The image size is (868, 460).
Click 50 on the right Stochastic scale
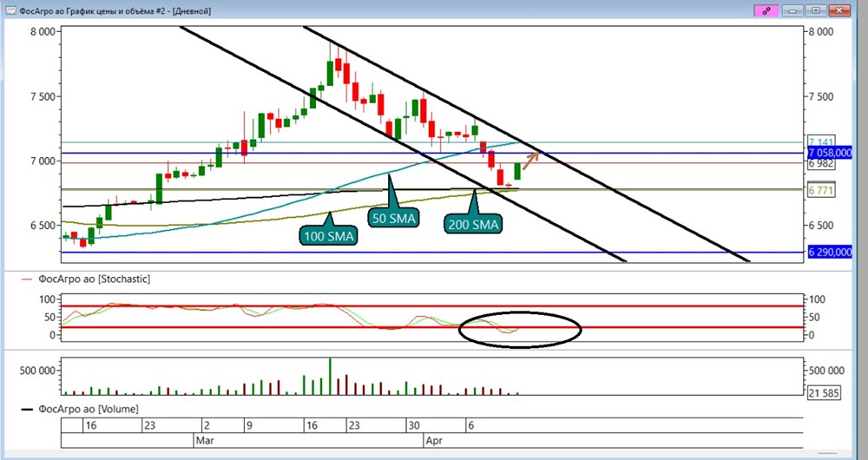point(814,317)
